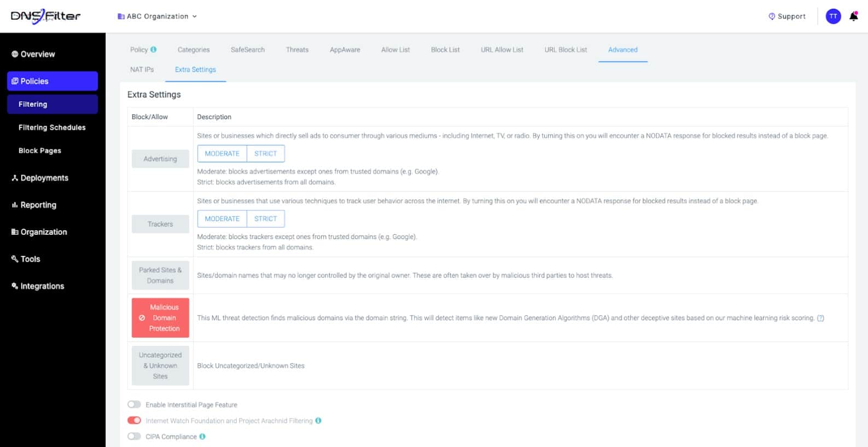Select the Advanced tab
Image resolution: width=868 pixels, height=447 pixels.
click(623, 50)
